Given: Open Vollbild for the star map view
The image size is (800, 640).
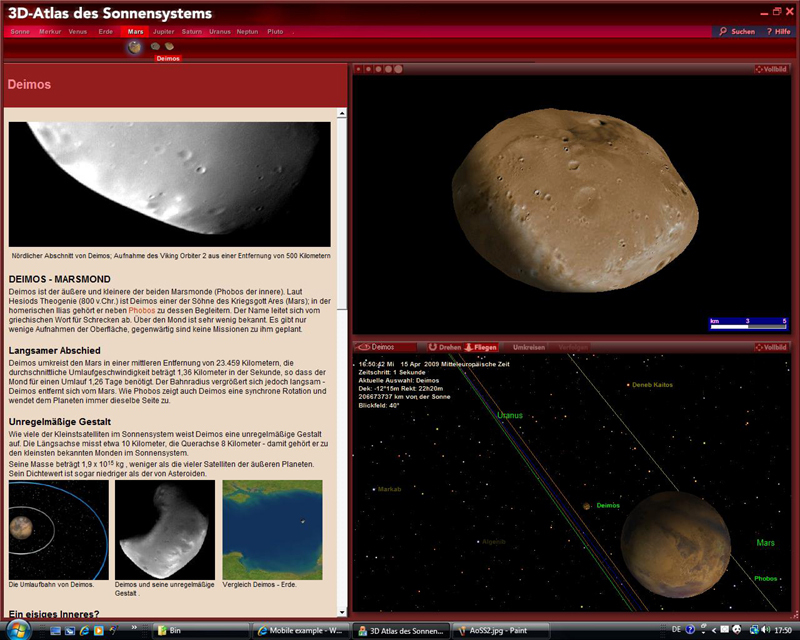Looking at the screenshot, I should [771, 347].
